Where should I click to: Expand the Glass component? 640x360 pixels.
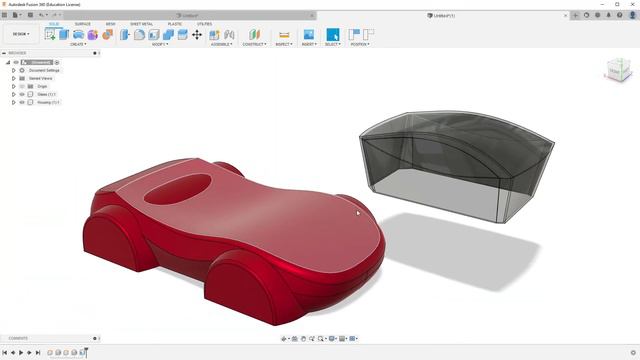tap(13, 94)
